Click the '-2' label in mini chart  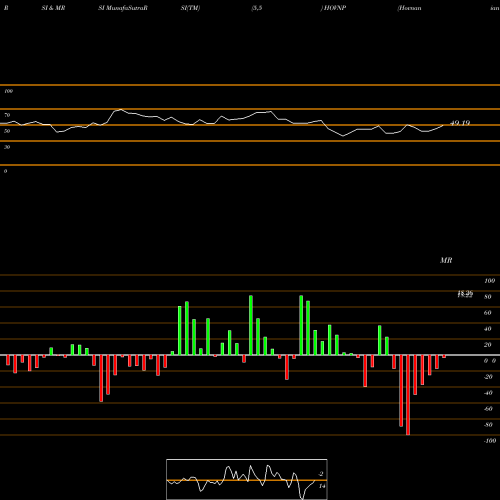pos(321,474)
